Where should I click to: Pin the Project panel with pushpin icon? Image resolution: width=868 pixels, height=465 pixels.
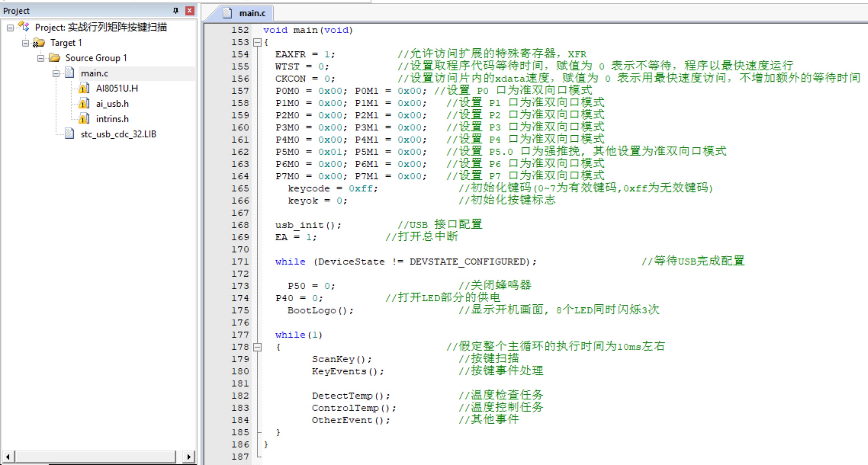tap(175, 11)
